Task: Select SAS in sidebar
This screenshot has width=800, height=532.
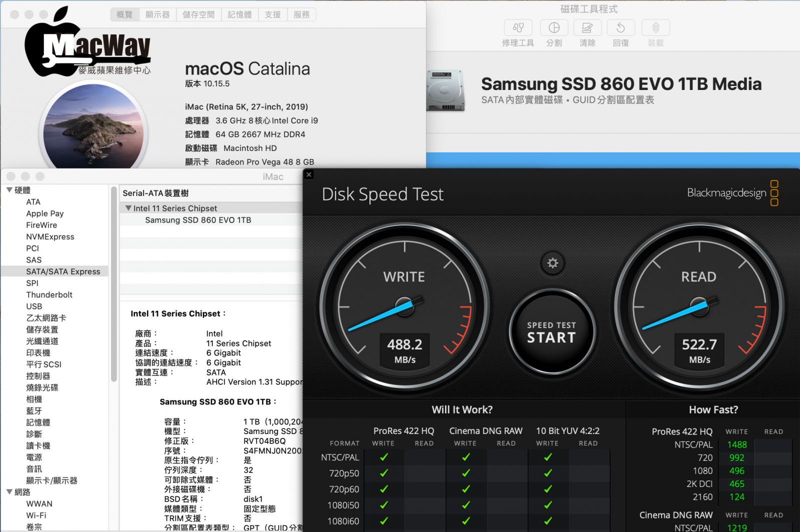Action: pyautogui.click(x=33, y=260)
